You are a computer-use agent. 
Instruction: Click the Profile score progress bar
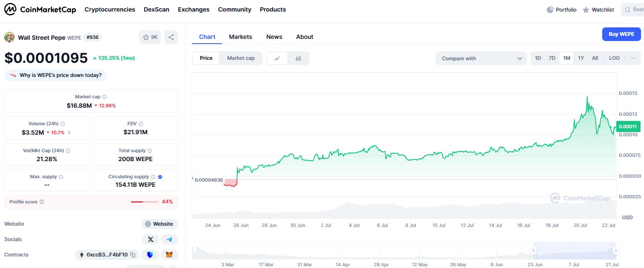pos(144,202)
